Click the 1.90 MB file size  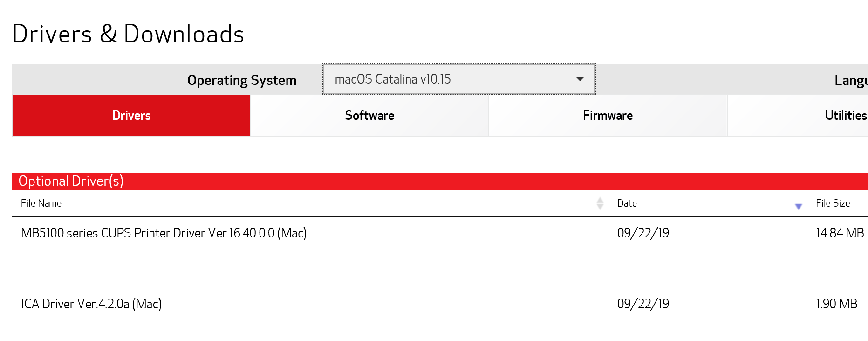tap(836, 304)
